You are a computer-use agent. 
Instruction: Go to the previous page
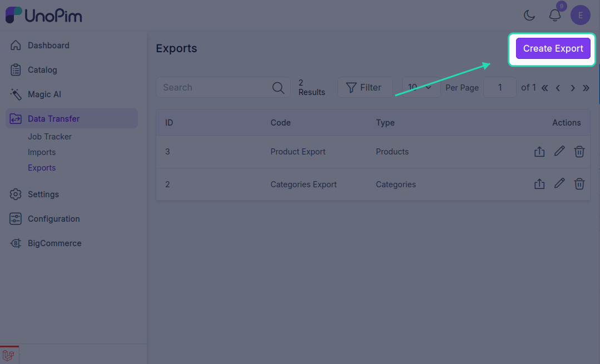[558, 88]
